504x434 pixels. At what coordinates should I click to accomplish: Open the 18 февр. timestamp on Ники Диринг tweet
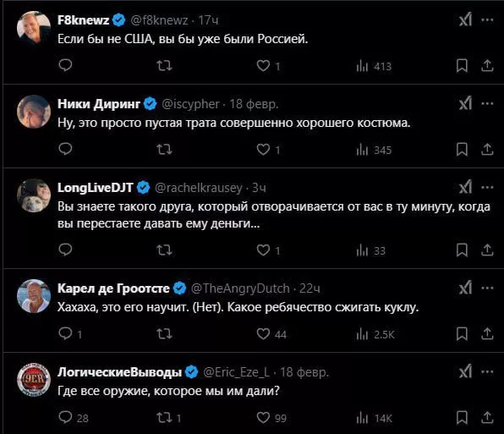(x=254, y=104)
